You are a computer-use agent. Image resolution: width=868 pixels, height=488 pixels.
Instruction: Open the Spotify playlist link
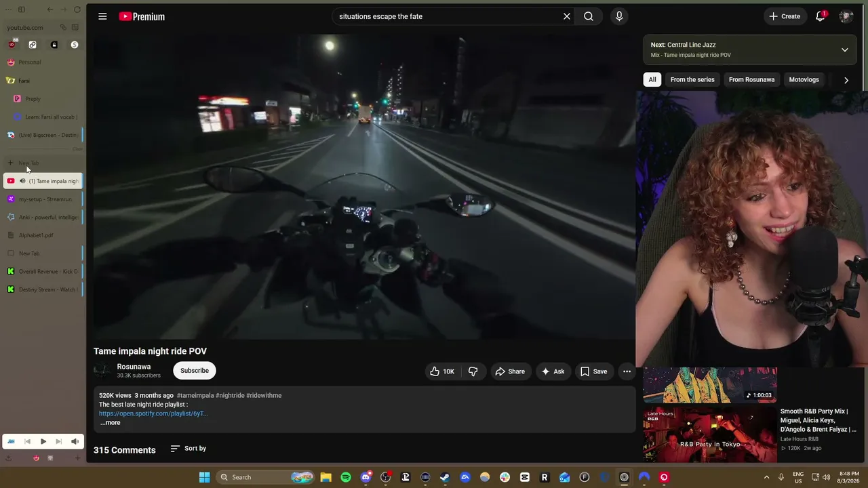coord(153,413)
